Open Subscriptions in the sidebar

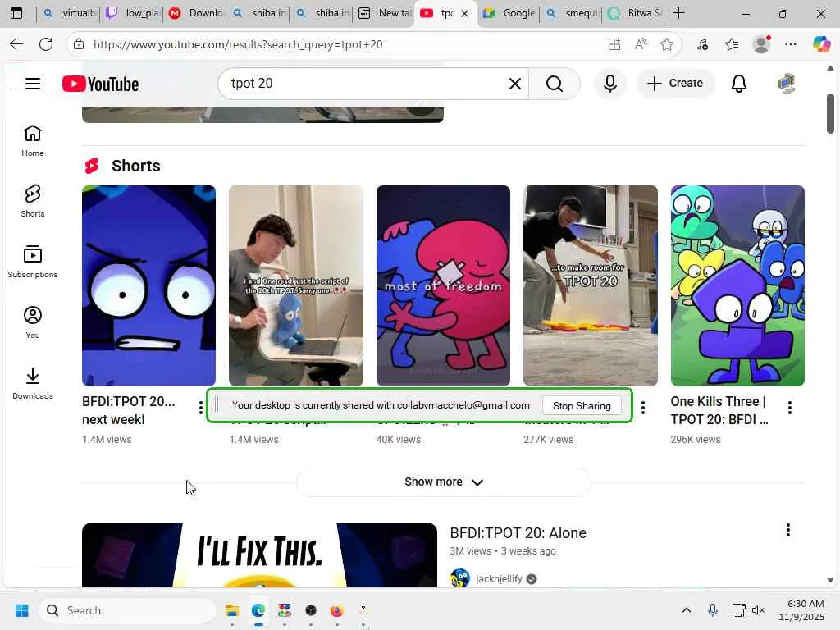33,262
